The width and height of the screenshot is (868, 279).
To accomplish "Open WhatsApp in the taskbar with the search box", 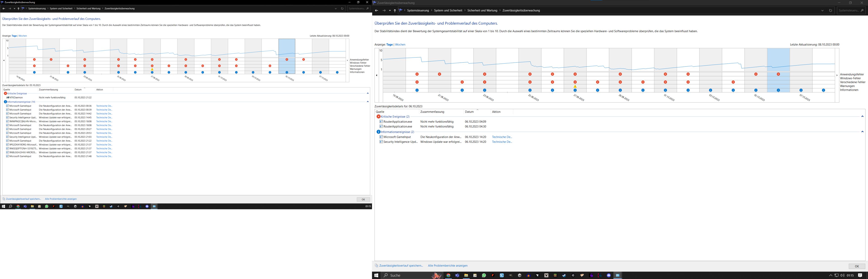I will (484, 275).
